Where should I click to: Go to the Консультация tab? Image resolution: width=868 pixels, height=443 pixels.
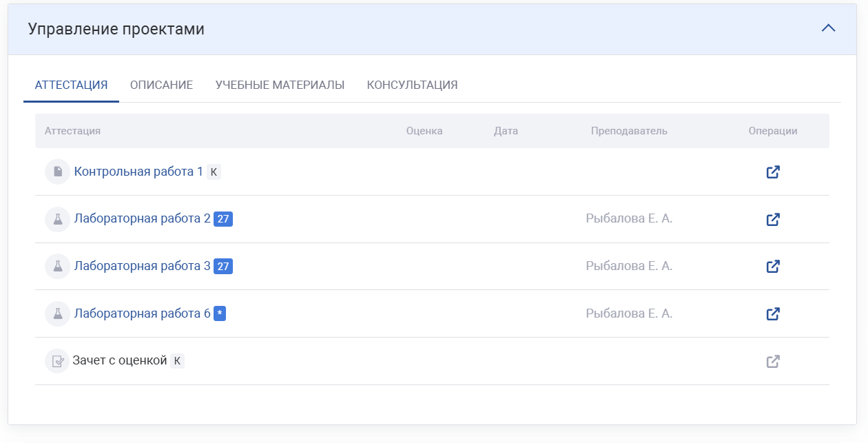coord(412,85)
